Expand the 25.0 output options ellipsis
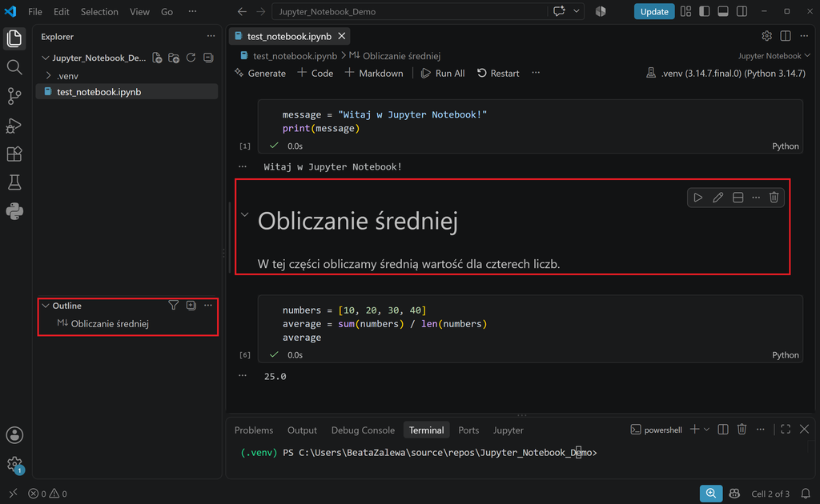820x504 pixels. (242, 375)
